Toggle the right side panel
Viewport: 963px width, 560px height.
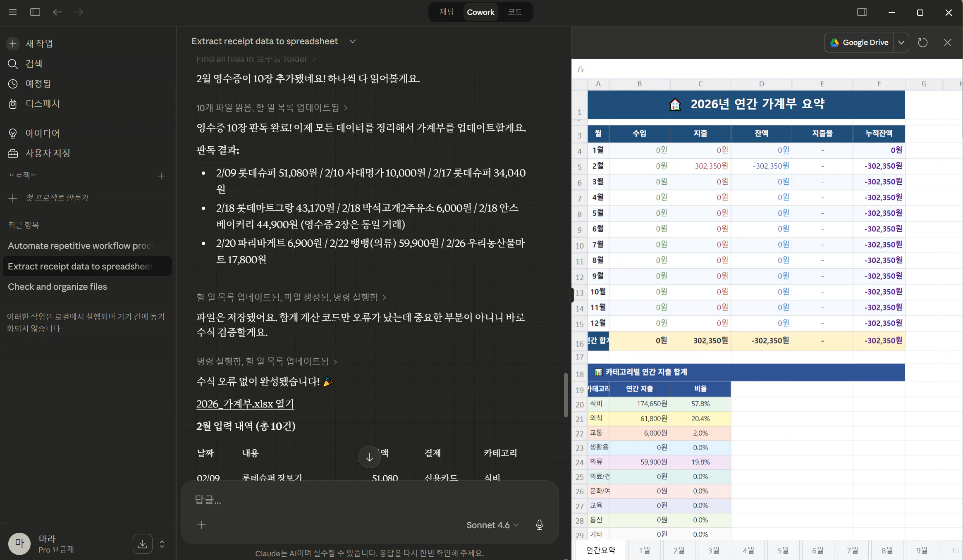(x=863, y=12)
